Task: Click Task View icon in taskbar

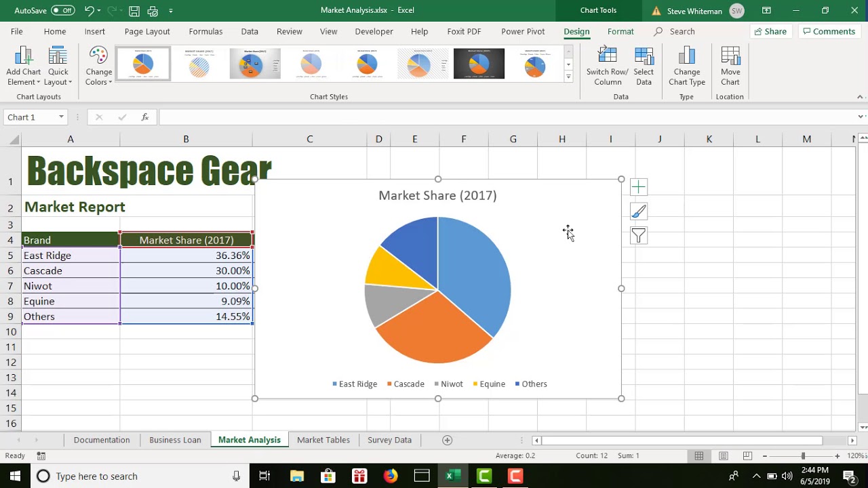Action: click(264, 476)
